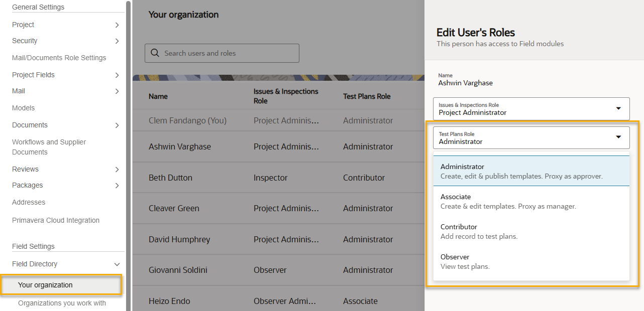Viewport: 644px width, 311px height.
Task: Open the Addresses settings page
Action: (29, 202)
